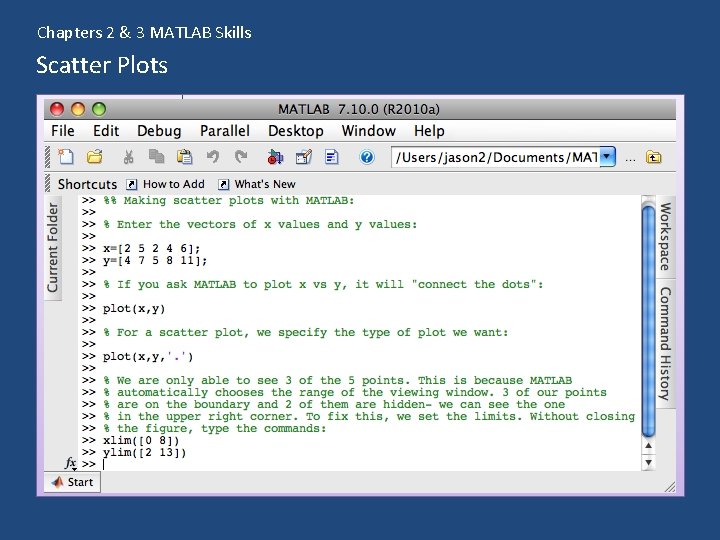The image size is (720, 540).
Task: Show the Command History side tab
Action: point(665,343)
